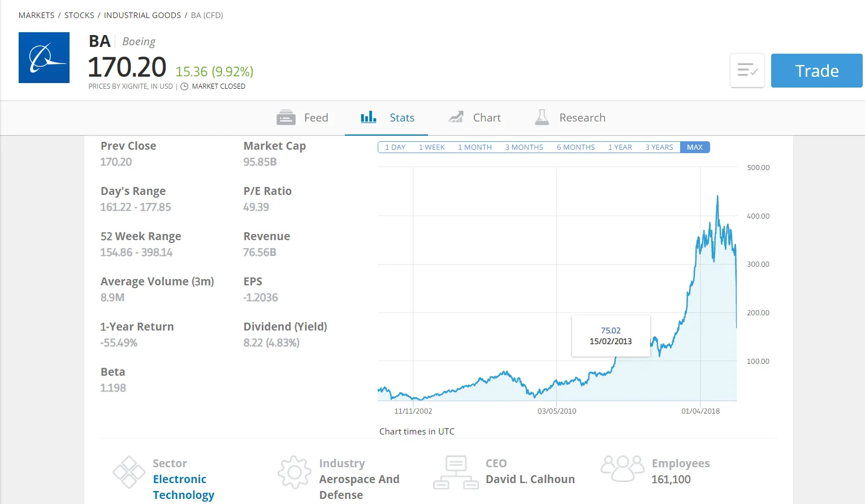Viewport: 865px width, 504px height.
Task: Click the 500.00 price axis label
Action: [x=758, y=168]
